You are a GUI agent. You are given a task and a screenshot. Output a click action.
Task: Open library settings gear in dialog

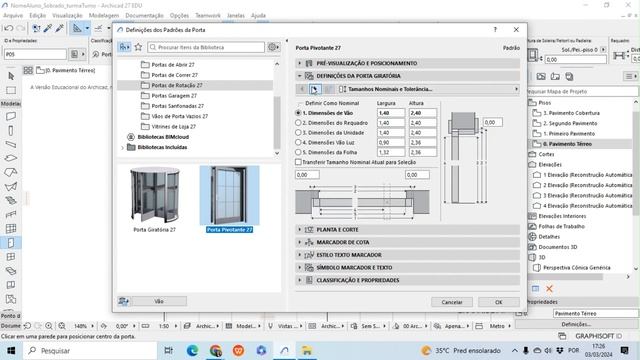273,47
